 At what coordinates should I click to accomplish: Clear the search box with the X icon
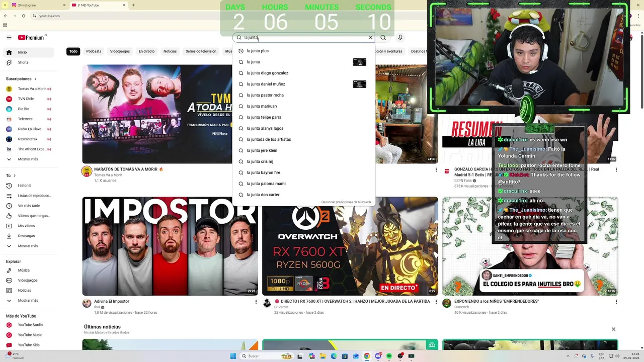pyautogui.click(x=371, y=38)
